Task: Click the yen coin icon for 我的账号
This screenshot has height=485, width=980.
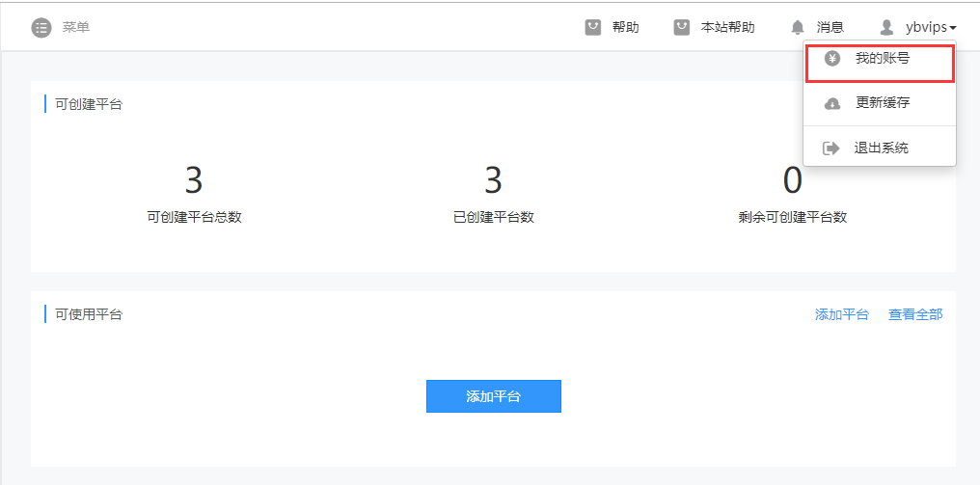Action: point(831,59)
